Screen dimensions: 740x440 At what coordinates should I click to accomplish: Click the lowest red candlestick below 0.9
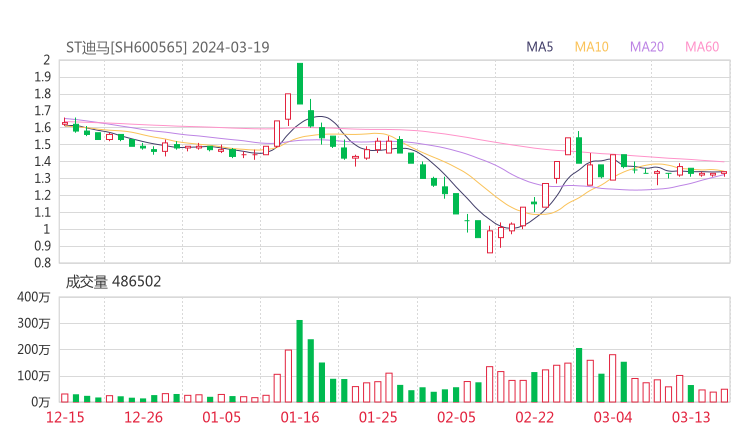490,240
